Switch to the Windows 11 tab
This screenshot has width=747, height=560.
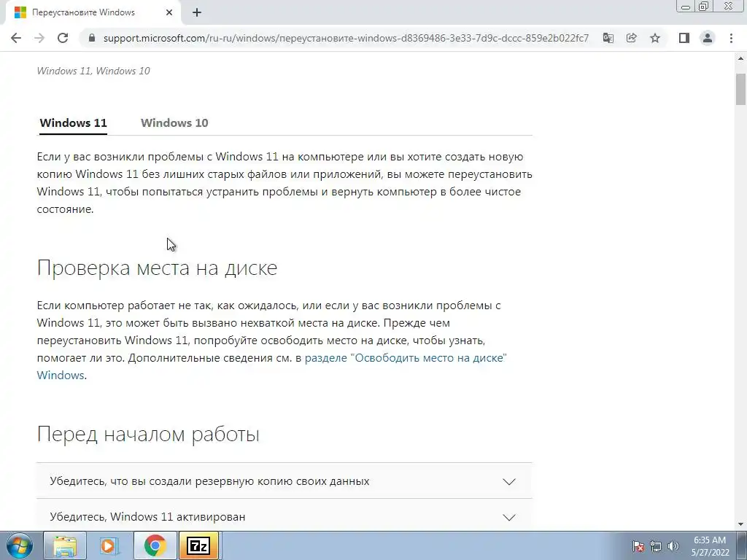[74, 122]
